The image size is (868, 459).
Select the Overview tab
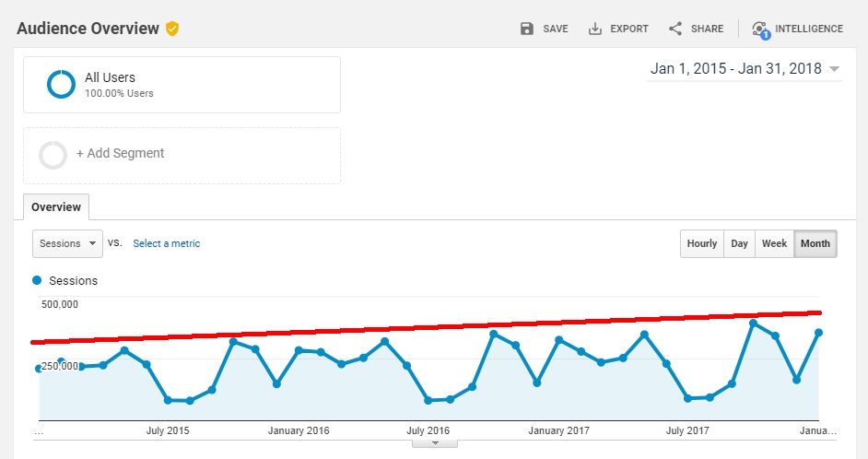coord(56,207)
